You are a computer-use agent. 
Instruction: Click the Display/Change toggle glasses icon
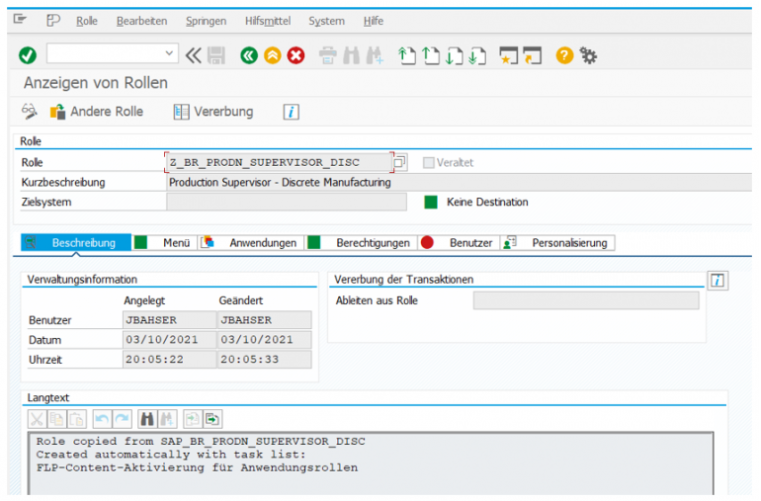[29, 111]
